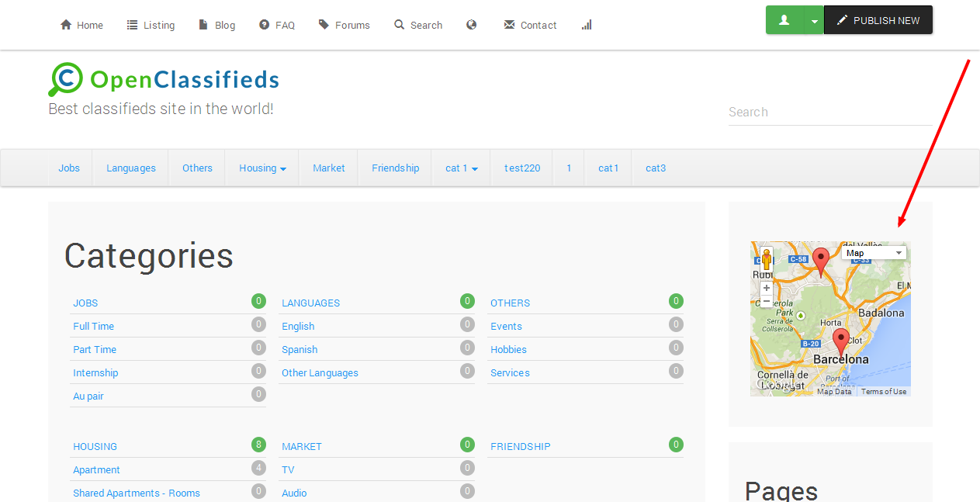980x502 pixels.
Task: Open the Services subcategory
Action: coord(510,373)
